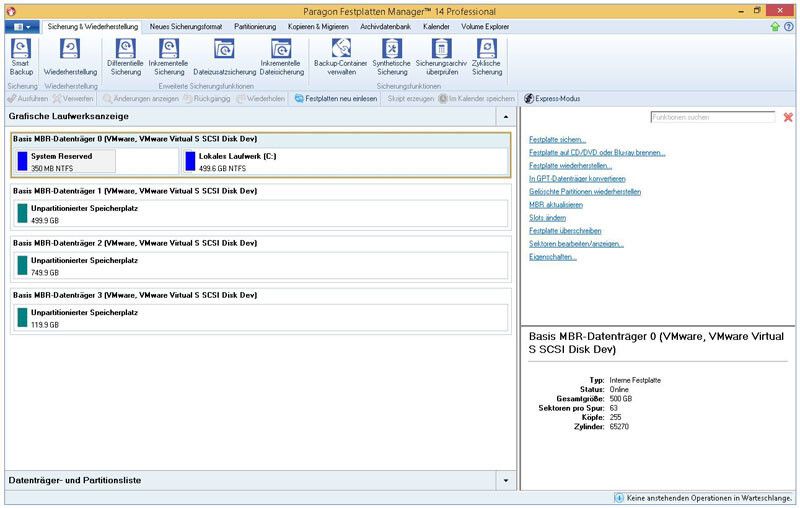Open the Volume Explorer tab
This screenshot has width=800, height=508.
485,27
